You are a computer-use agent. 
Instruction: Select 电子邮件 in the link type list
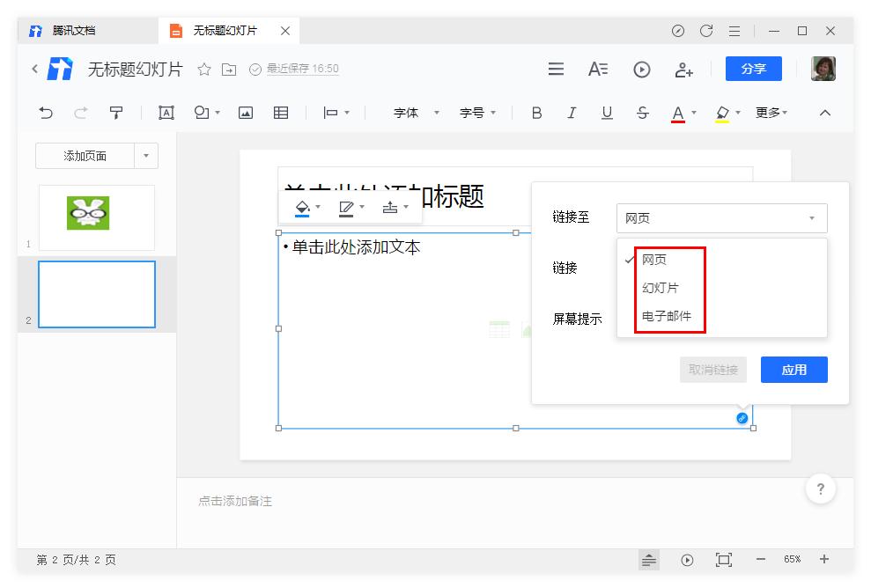(x=668, y=317)
